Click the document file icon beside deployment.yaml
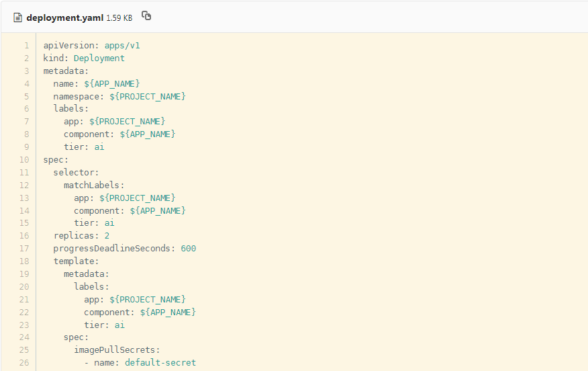Image resolution: width=588 pixels, height=371 pixels. [17, 17]
